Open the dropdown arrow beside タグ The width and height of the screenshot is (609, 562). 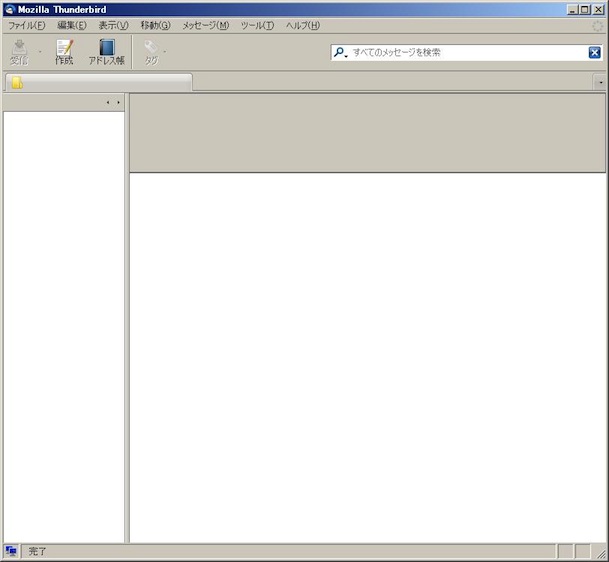(165, 52)
